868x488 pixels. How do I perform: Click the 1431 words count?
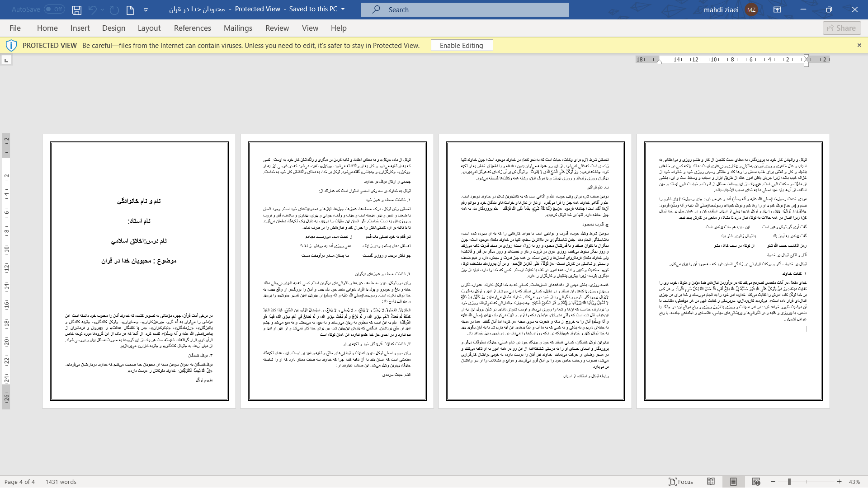tap(61, 482)
